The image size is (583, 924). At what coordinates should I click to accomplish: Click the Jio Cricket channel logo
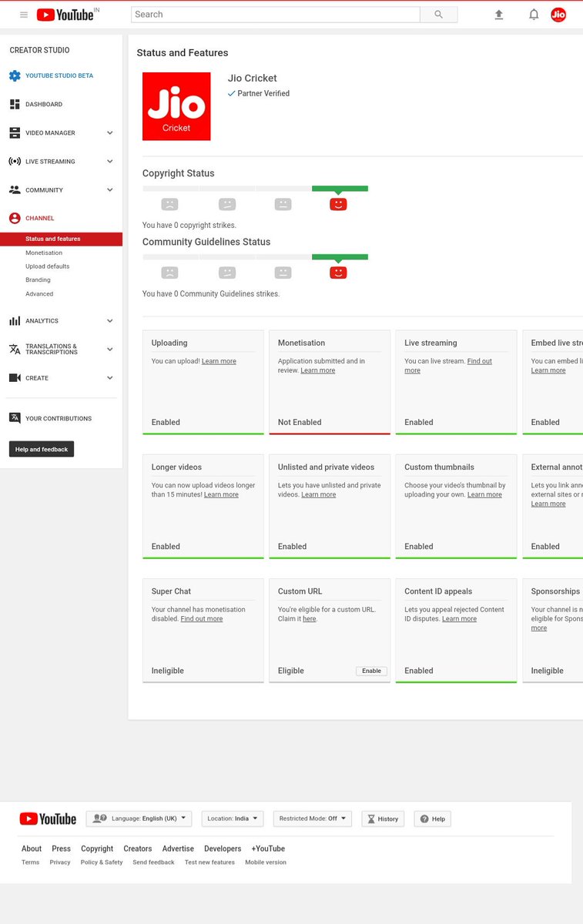[176, 106]
